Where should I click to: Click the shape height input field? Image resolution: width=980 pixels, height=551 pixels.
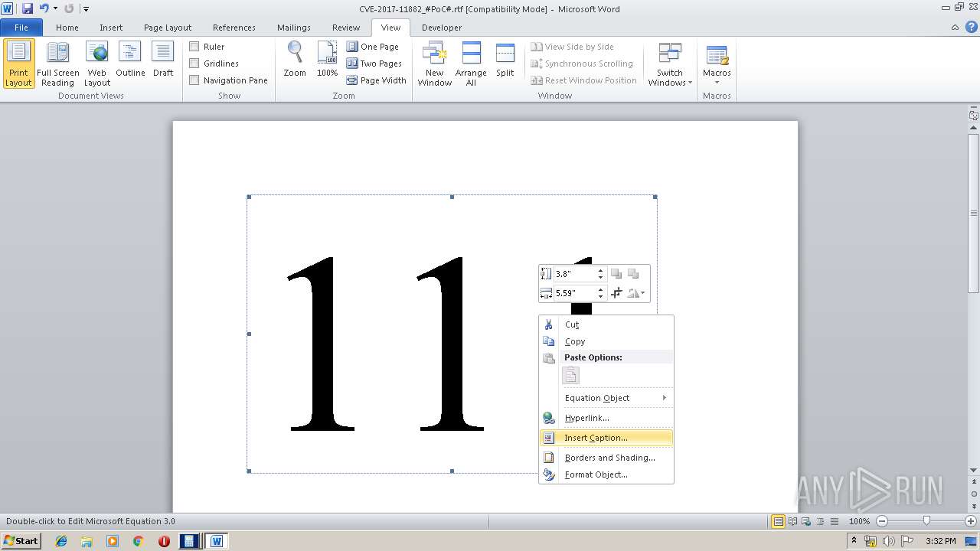click(x=574, y=273)
